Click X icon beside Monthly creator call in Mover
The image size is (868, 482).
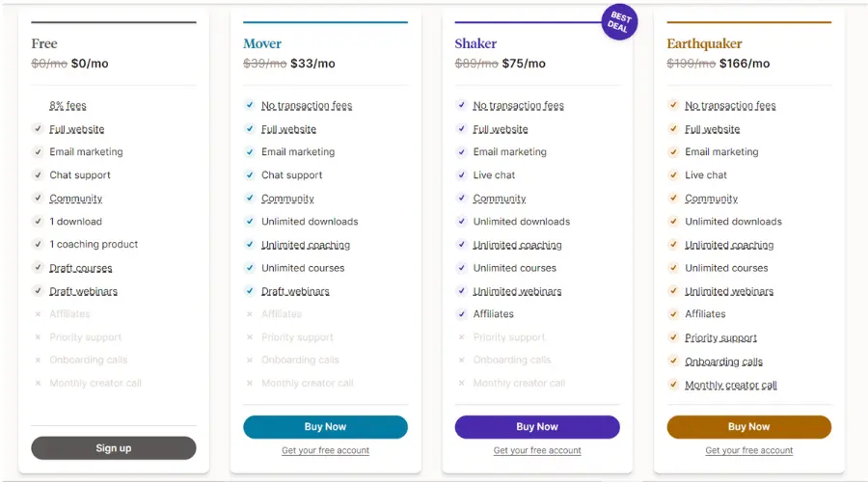pyautogui.click(x=250, y=383)
